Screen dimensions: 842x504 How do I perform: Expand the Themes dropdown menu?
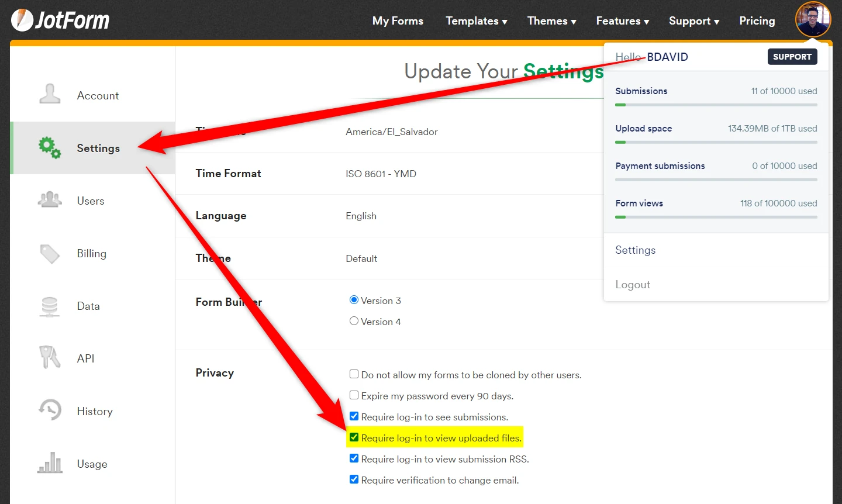551,21
